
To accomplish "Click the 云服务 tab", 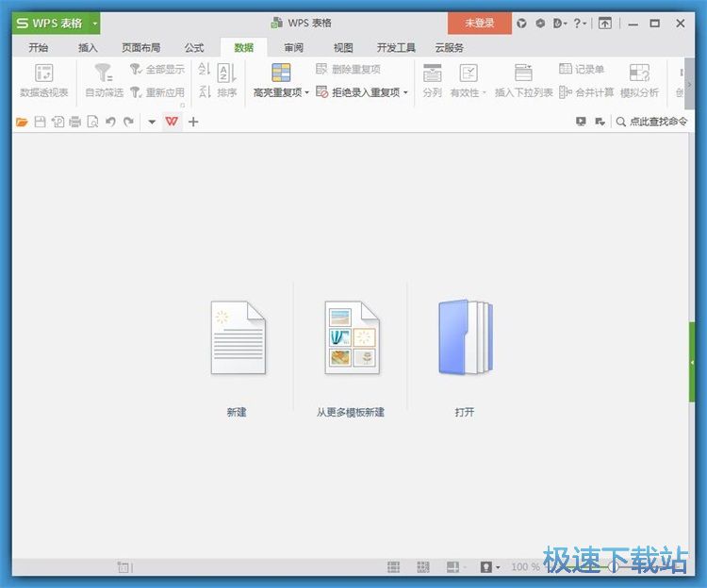I will coord(449,47).
